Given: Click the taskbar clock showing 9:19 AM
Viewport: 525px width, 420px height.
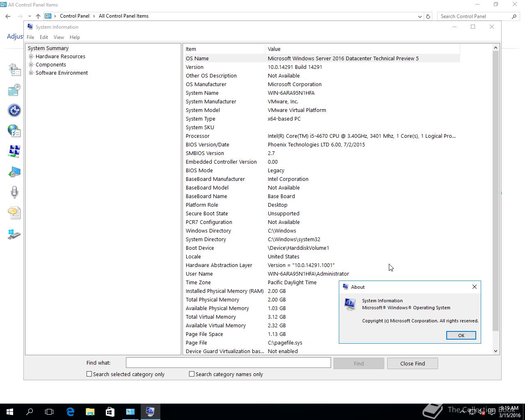Looking at the screenshot, I should click(x=509, y=412).
